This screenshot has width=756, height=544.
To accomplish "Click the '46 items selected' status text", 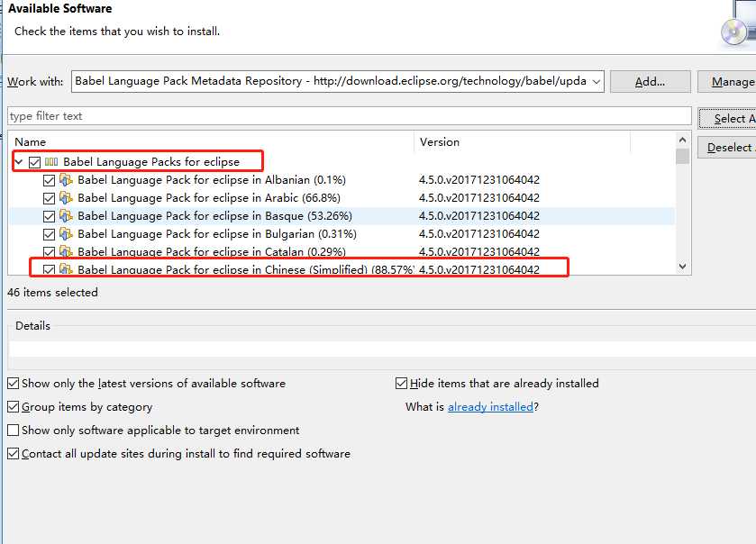I will tap(52, 293).
